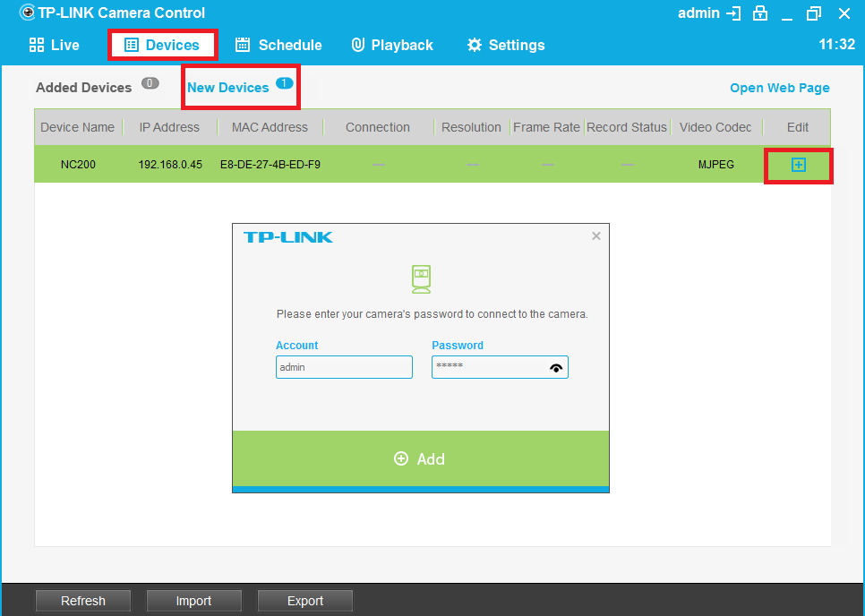Click the admin username in title bar
The width and height of the screenshot is (865, 616).
tap(699, 13)
